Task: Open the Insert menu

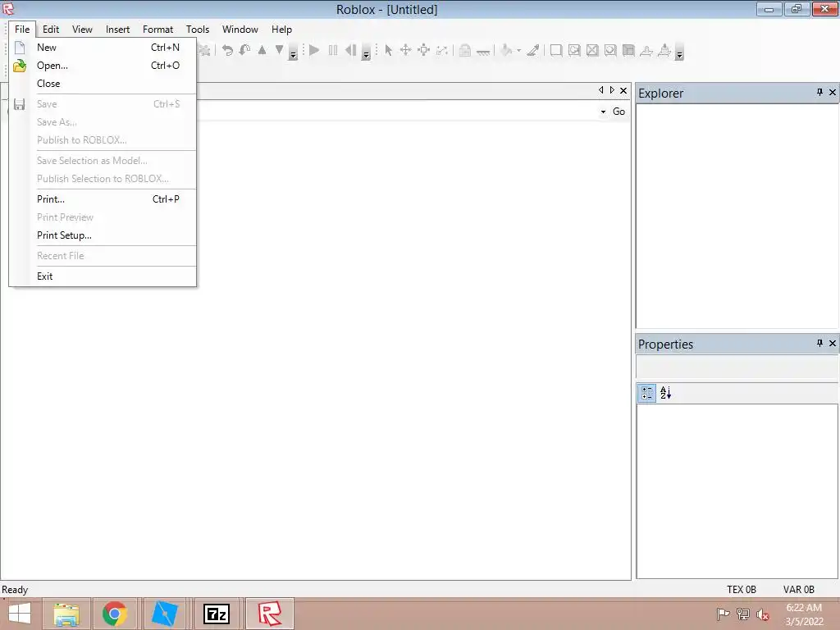Action: click(x=117, y=30)
